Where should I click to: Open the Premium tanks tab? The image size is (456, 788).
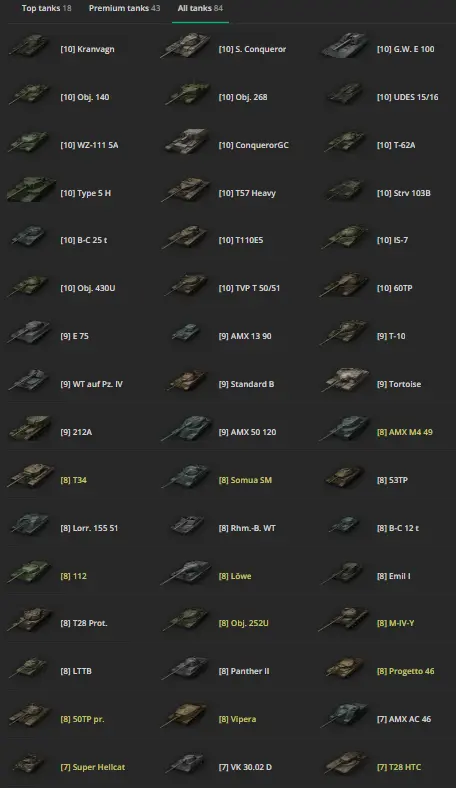tap(124, 8)
